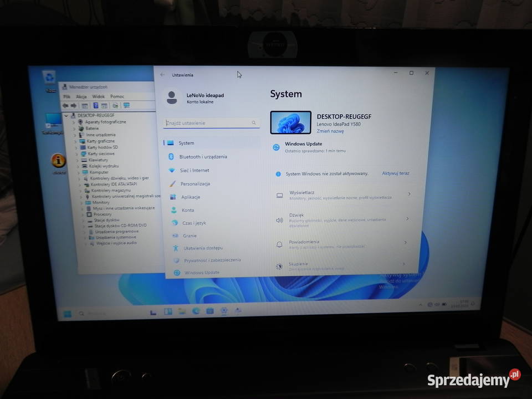The width and height of the screenshot is (532, 399).
Task: Expand Monitory in Device Manager
Action: (x=82, y=203)
